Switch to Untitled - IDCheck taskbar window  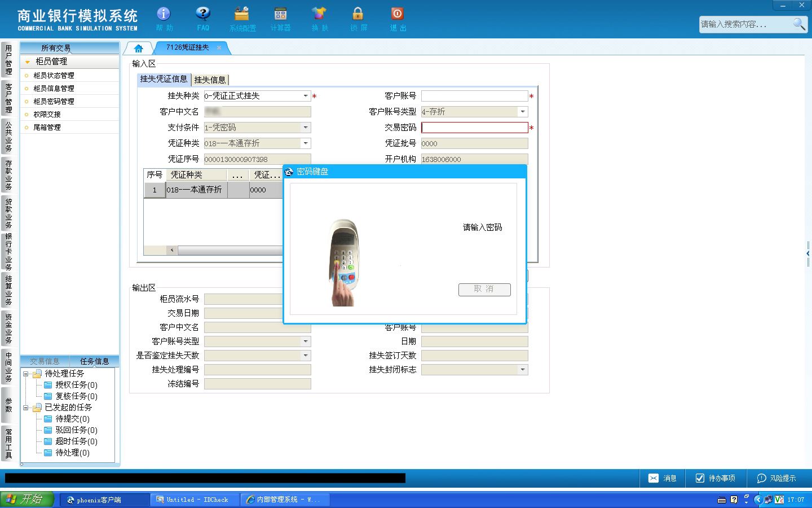(x=196, y=500)
